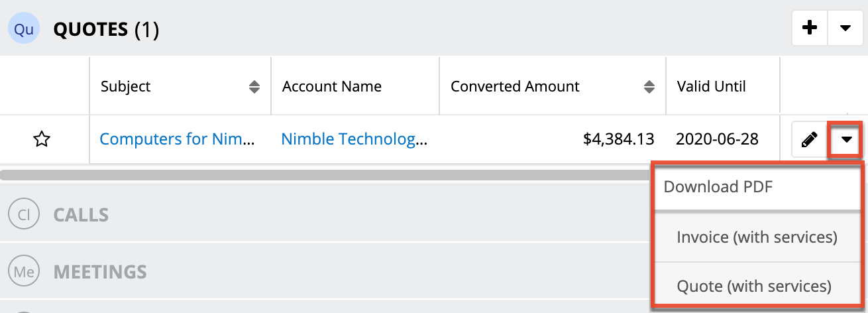Click the Me Meetings module icon
This screenshot has width=868, height=313.
click(x=23, y=271)
